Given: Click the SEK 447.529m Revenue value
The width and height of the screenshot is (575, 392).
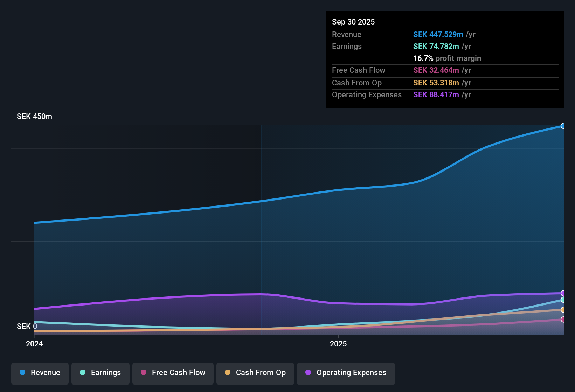Looking at the screenshot, I should pos(437,34).
